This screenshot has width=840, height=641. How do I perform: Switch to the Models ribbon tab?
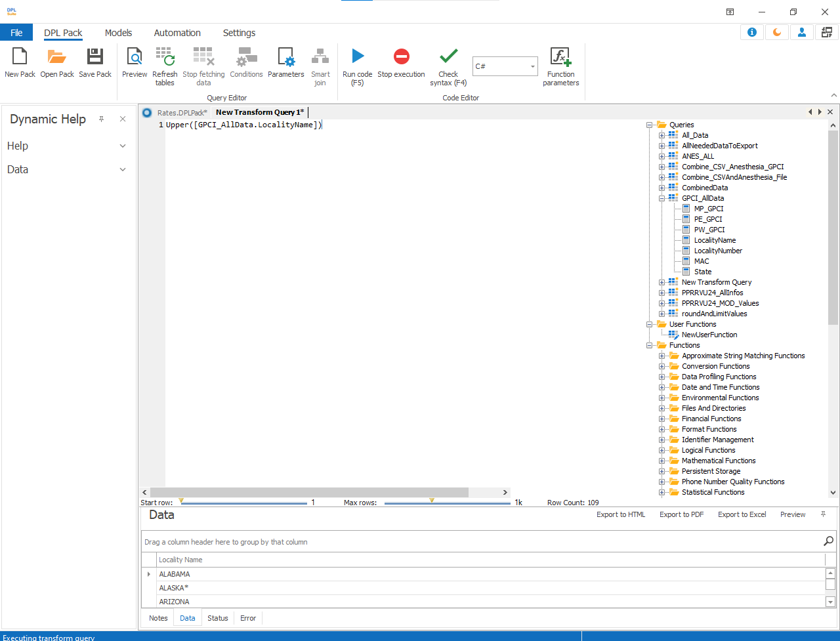point(118,33)
